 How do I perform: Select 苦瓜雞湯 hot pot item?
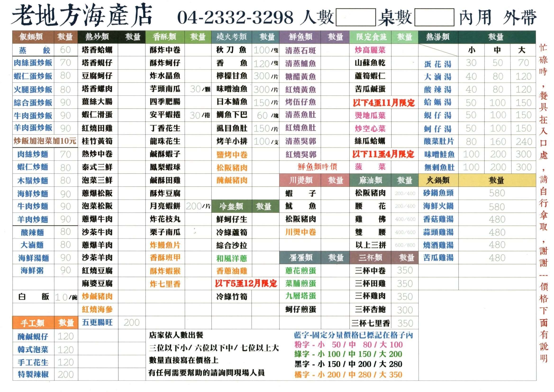pyautogui.click(x=438, y=258)
